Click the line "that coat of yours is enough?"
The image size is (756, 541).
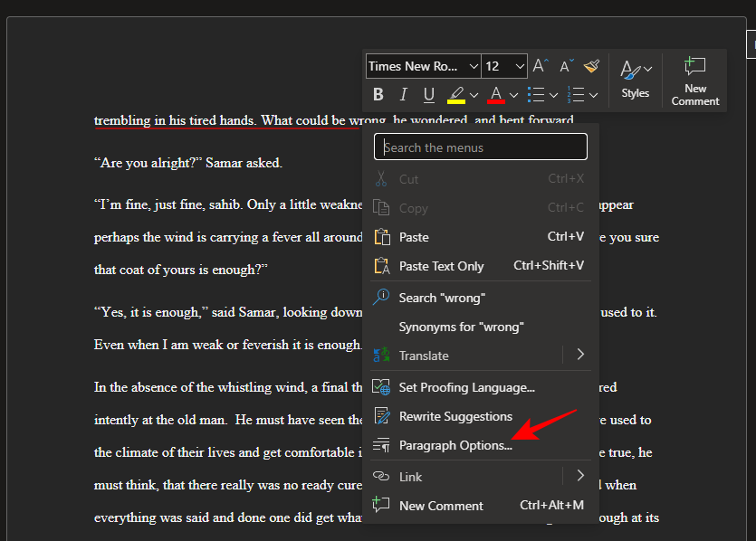[181, 270]
